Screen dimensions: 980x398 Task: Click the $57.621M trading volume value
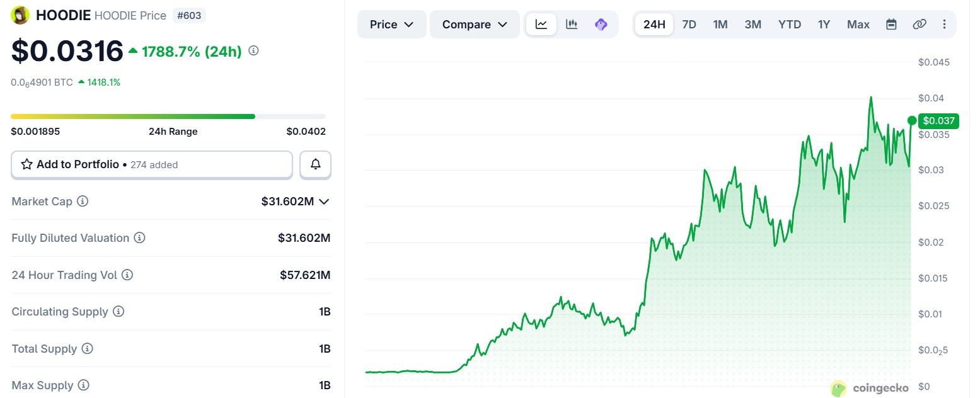pyautogui.click(x=306, y=275)
